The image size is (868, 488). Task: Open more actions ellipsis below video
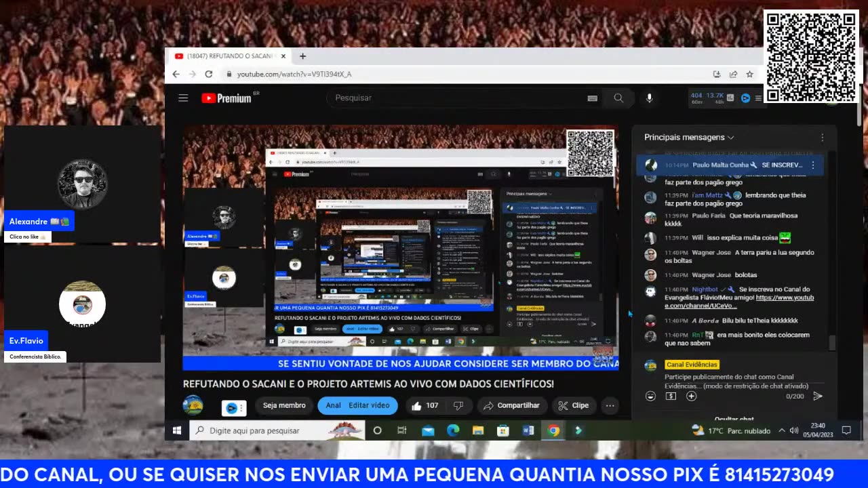610,405
